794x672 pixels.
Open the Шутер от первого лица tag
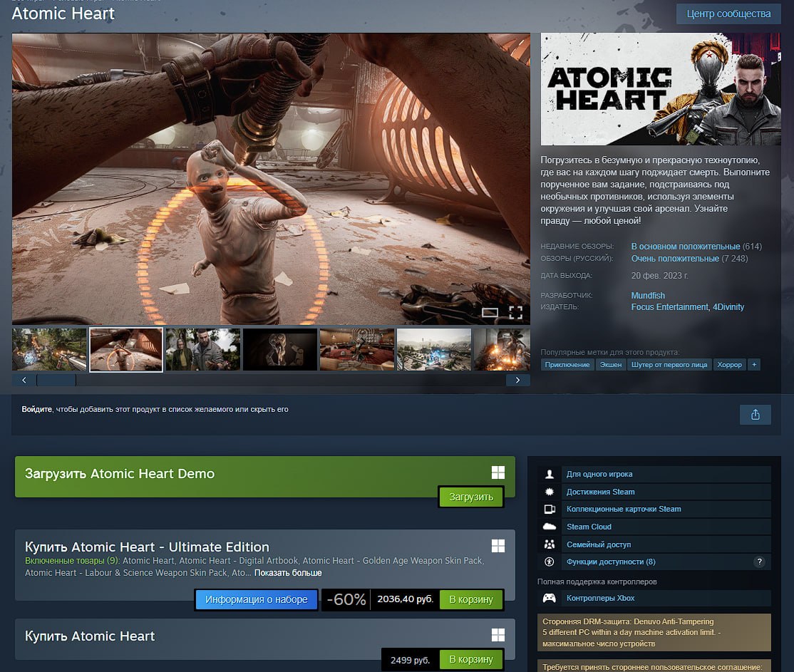coord(669,365)
